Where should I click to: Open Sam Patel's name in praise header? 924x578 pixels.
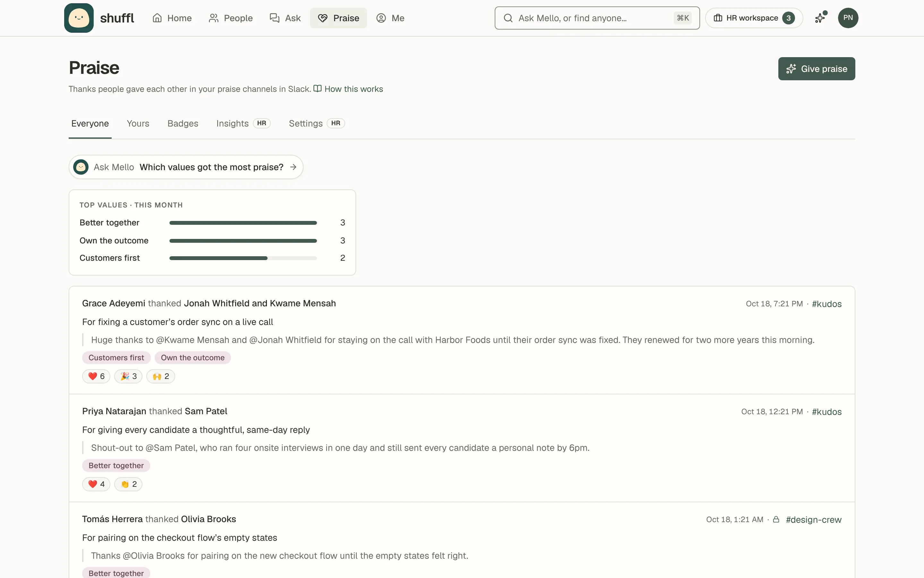[x=206, y=411]
